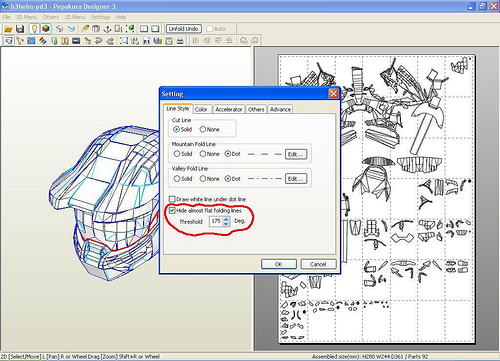The width and height of the screenshot is (500, 361).
Task: Click the zoom selection box icon
Action: 124,41
